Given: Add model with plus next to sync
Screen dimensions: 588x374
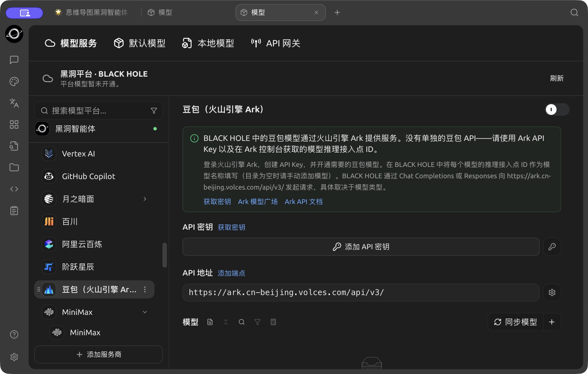Looking at the screenshot, I should click(x=552, y=322).
